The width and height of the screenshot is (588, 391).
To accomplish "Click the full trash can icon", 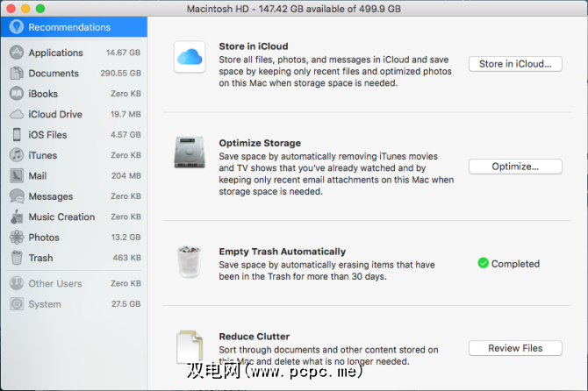I will (190, 262).
